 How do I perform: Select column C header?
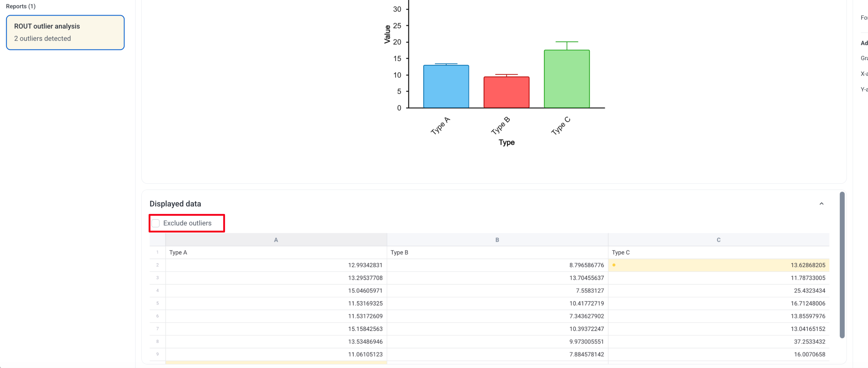(x=719, y=240)
